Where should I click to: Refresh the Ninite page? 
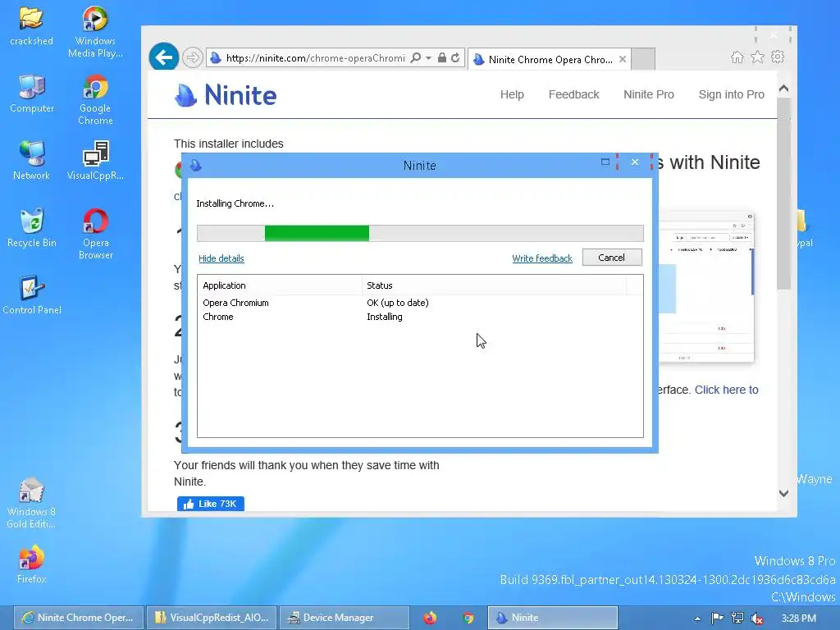[455, 58]
